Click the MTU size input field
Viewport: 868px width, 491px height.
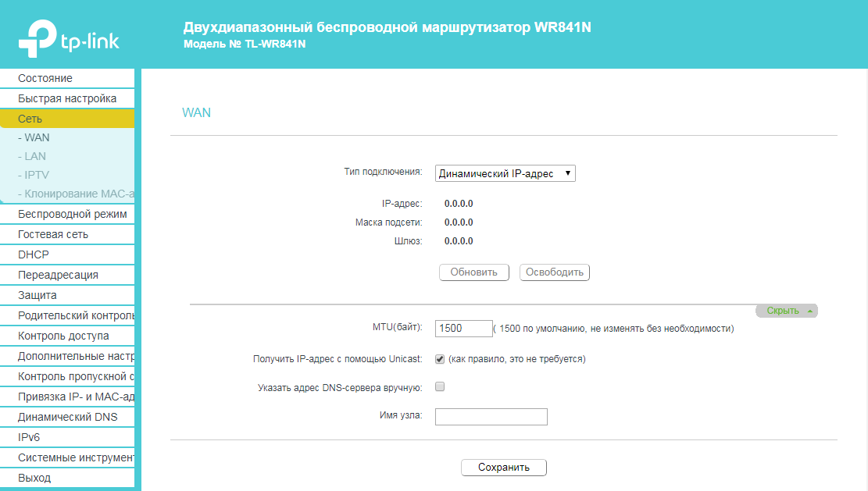pos(463,329)
